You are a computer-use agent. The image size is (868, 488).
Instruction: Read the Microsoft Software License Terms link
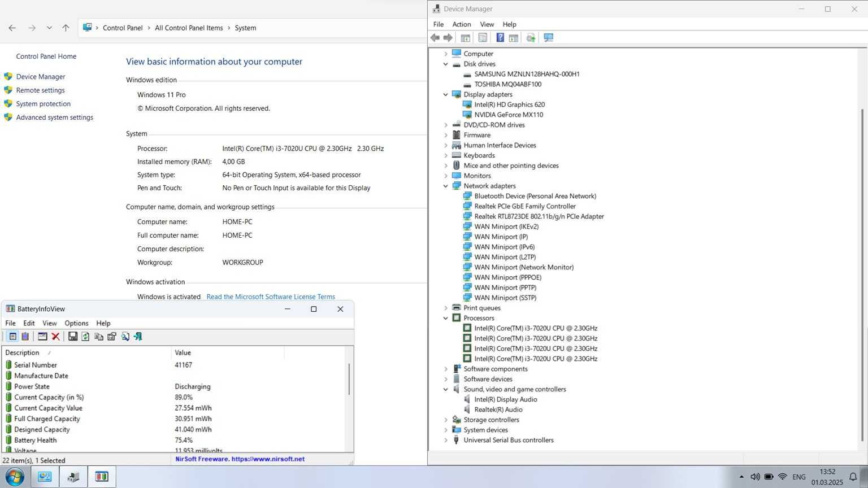271,297
